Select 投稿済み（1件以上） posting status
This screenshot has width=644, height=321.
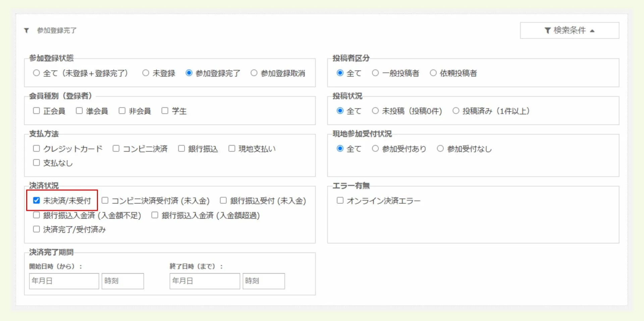pos(456,111)
